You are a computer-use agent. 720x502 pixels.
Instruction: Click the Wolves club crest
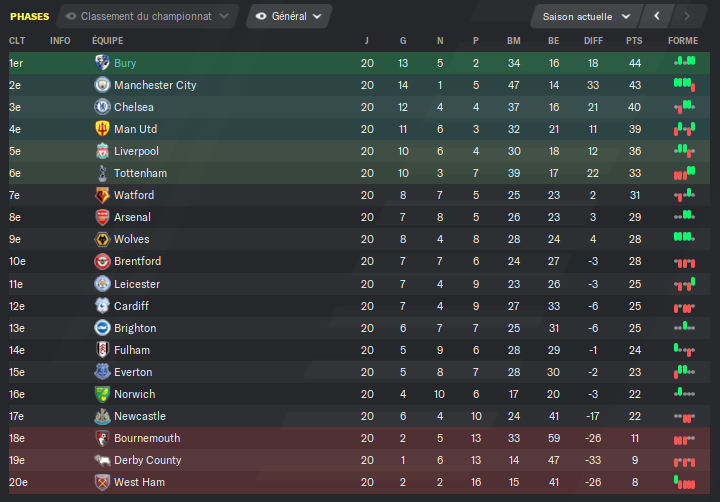click(x=102, y=239)
